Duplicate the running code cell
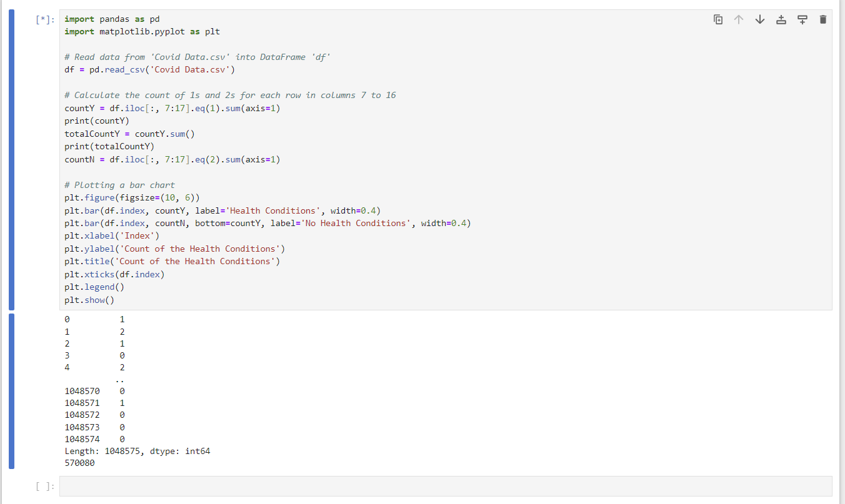This screenshot has width=845, height=504. [718, 19]
